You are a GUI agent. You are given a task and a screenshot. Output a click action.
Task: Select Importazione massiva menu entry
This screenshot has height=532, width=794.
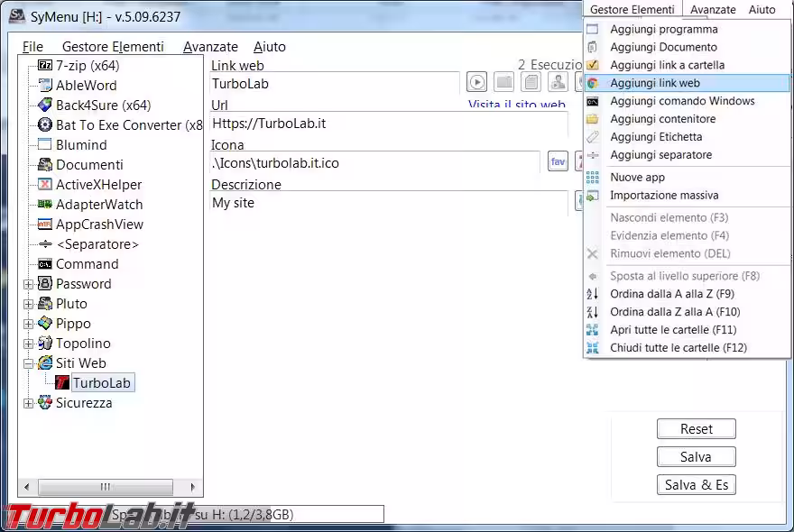coord(664,196)
